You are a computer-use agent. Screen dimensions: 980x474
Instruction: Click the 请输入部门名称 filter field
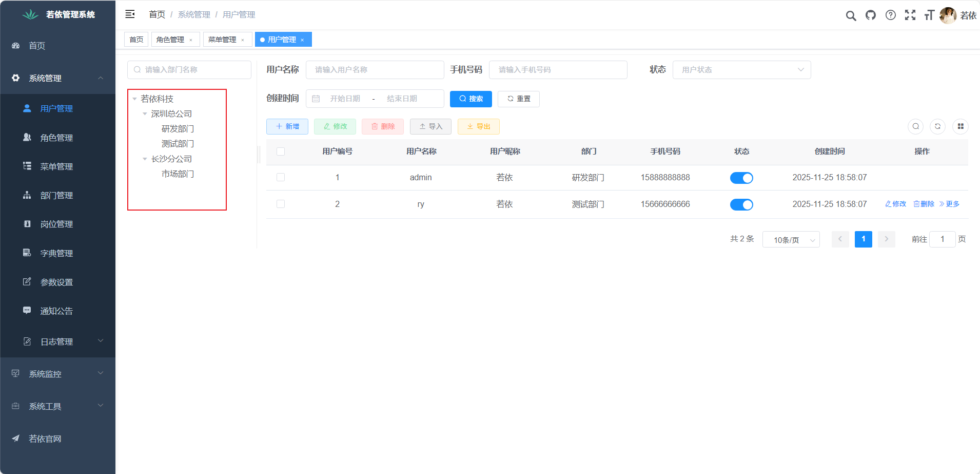189,70
